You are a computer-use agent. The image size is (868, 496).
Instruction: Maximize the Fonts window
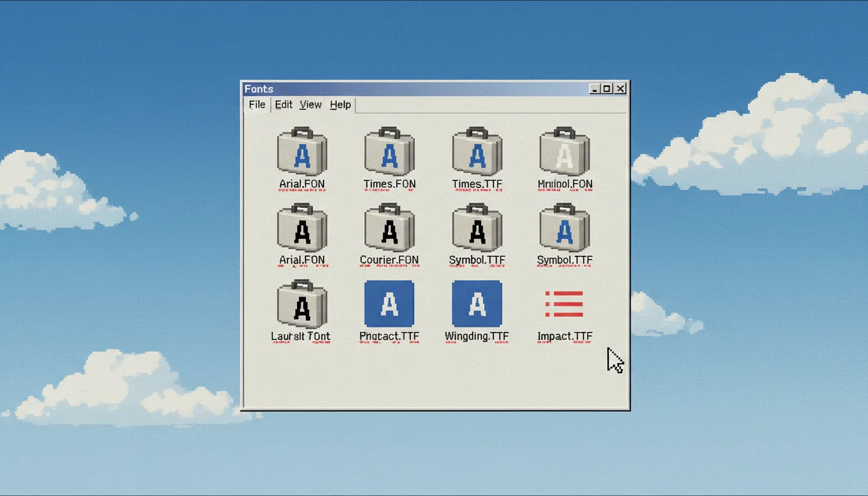click(608, 88)
